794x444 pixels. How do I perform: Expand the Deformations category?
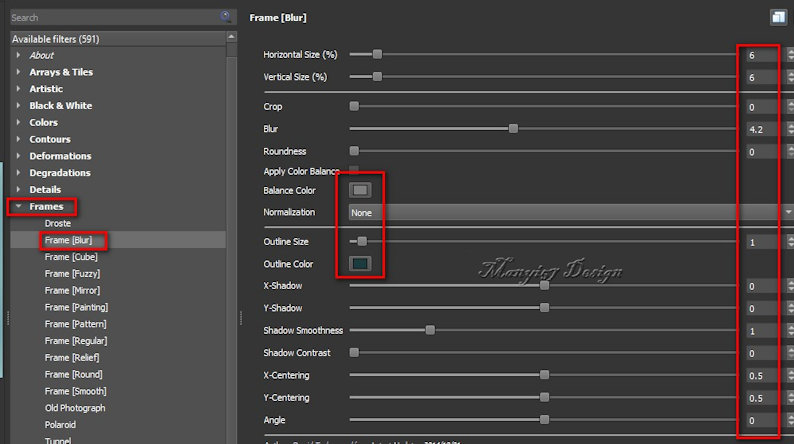(18, 156)
